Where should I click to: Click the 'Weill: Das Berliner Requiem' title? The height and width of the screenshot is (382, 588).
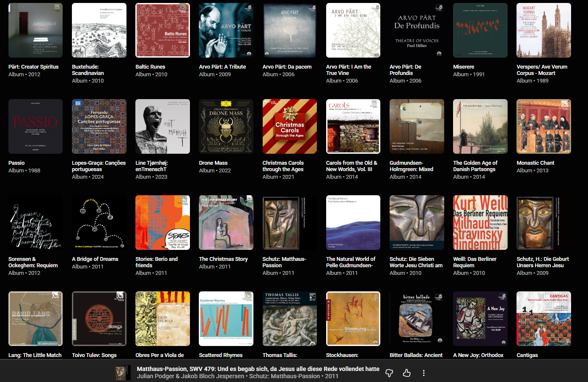[x=475, y=262]
